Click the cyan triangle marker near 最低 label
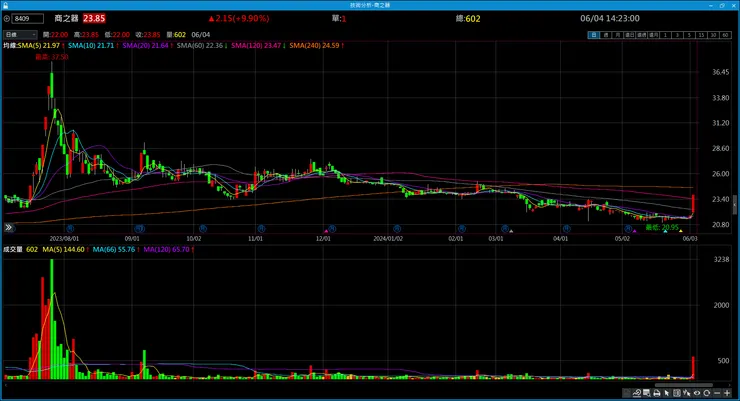The image size is (740, 401). point(665,231)
